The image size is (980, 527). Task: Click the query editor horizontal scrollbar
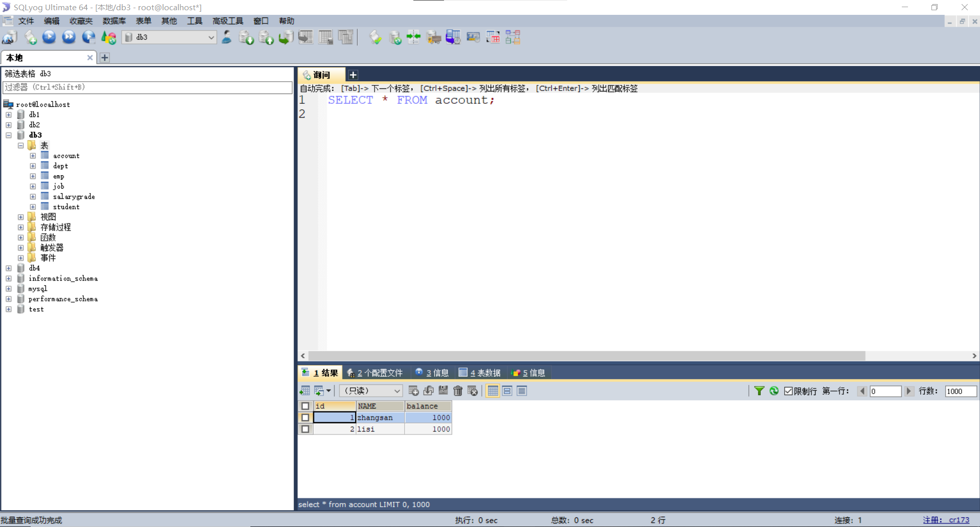tap(587, 356)
